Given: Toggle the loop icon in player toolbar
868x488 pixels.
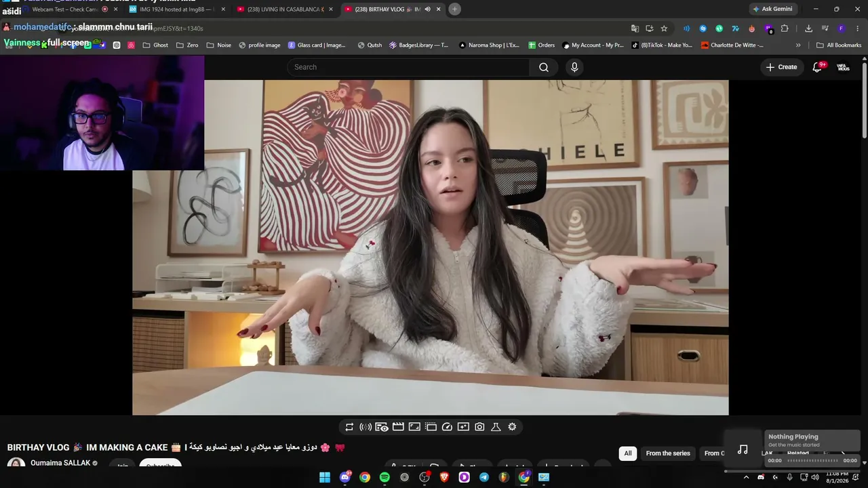Looking at the screenshot, I should click(x=349, y=427).
